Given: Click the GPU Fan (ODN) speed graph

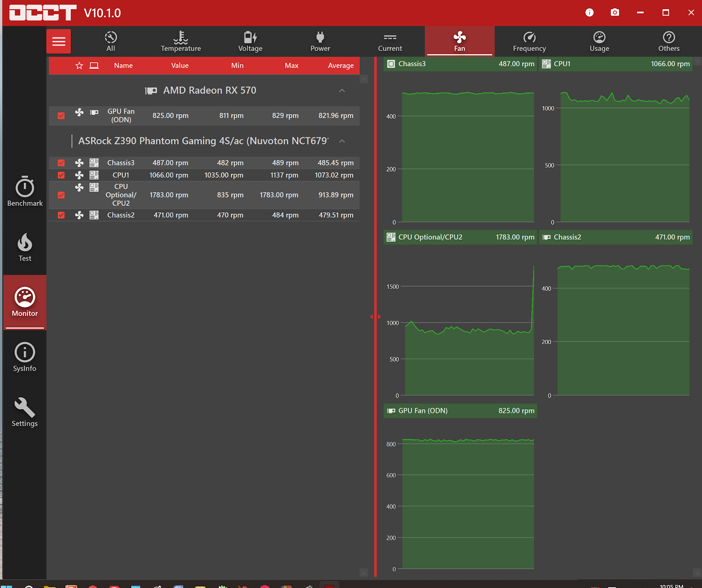Looking at the screenshot, I should (x=460, y=495).
